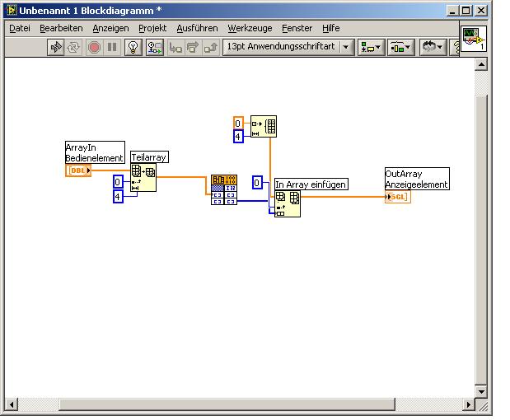Open the Anzeigen menu

point(110,28)
